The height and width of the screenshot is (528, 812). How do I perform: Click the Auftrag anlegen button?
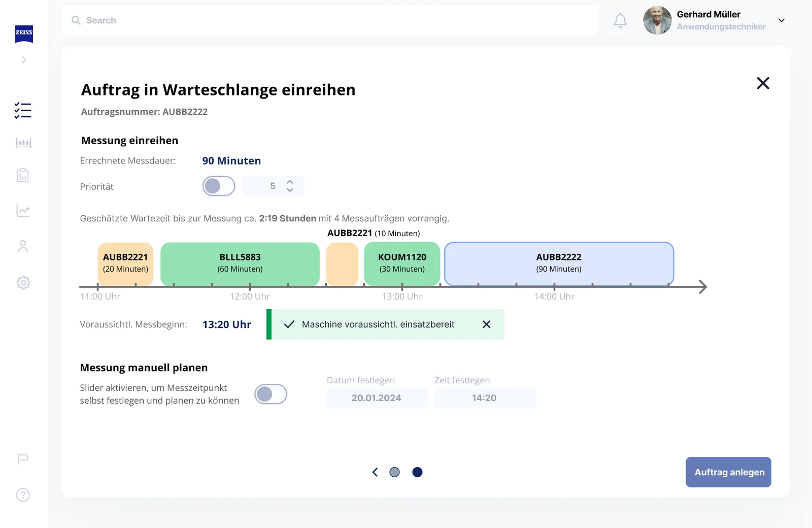(728, 472)
